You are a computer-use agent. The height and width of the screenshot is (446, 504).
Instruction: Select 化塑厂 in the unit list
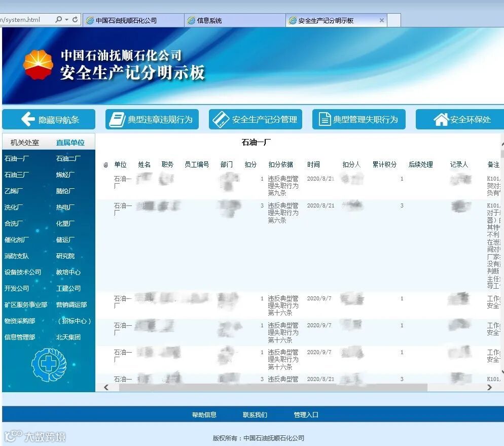65,223
